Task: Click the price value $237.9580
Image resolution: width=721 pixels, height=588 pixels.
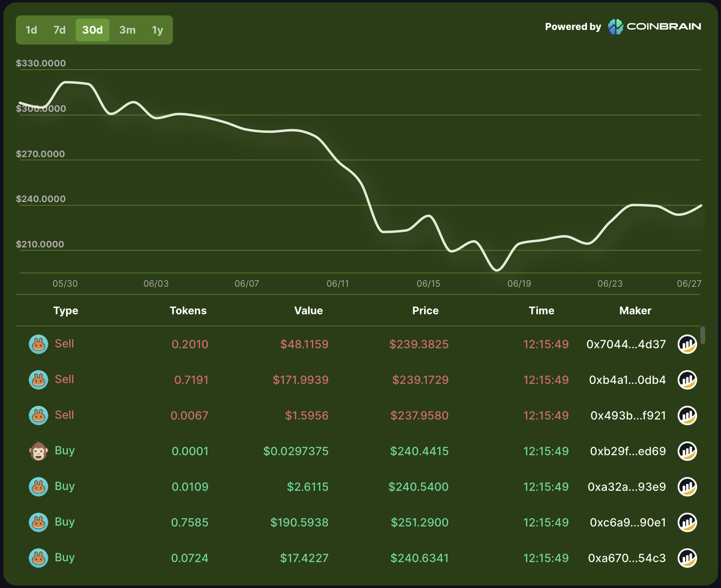Action: coord(419,415)
